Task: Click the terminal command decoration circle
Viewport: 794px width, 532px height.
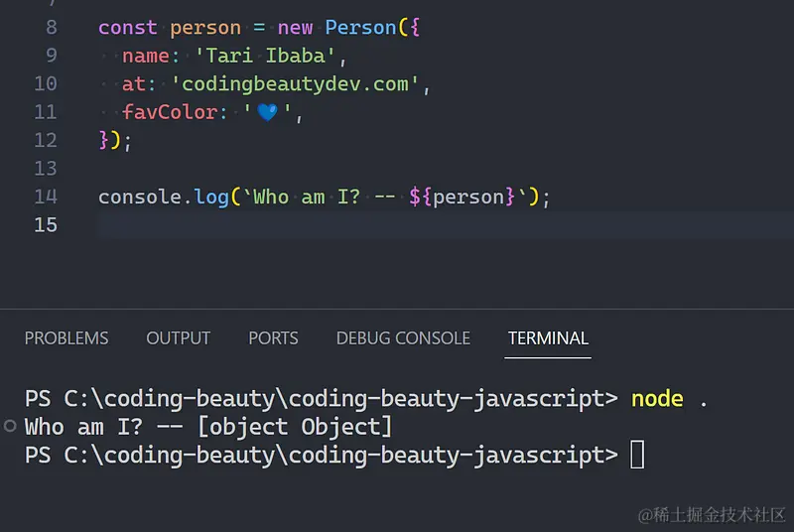Action: [10, 426]
